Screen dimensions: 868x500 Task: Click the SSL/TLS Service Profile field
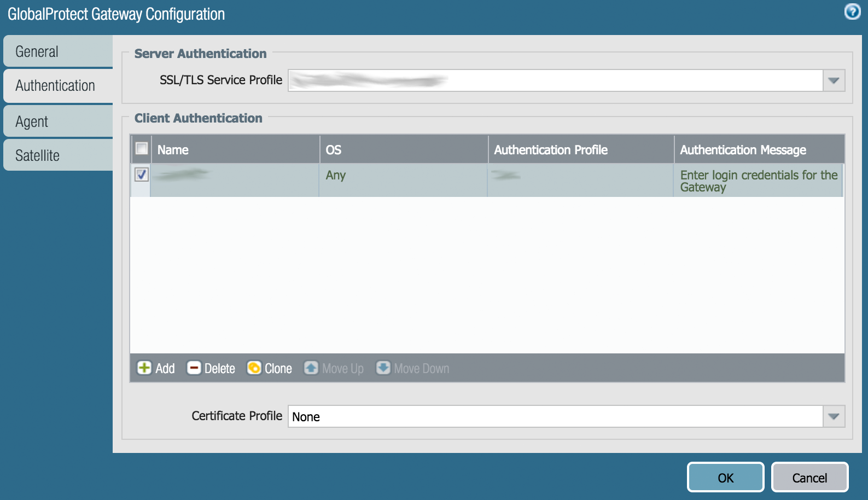pyautogui.click(x=556, y=80)
